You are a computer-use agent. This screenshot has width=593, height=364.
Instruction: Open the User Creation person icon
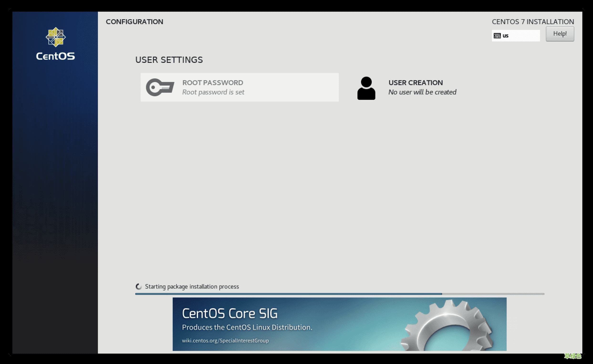pos(366,88)
